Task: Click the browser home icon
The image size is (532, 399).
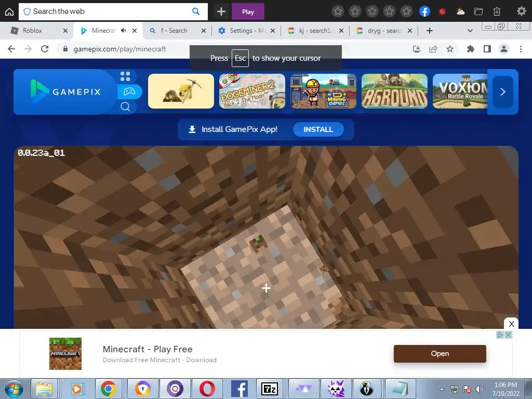Action: pos(9,11)
